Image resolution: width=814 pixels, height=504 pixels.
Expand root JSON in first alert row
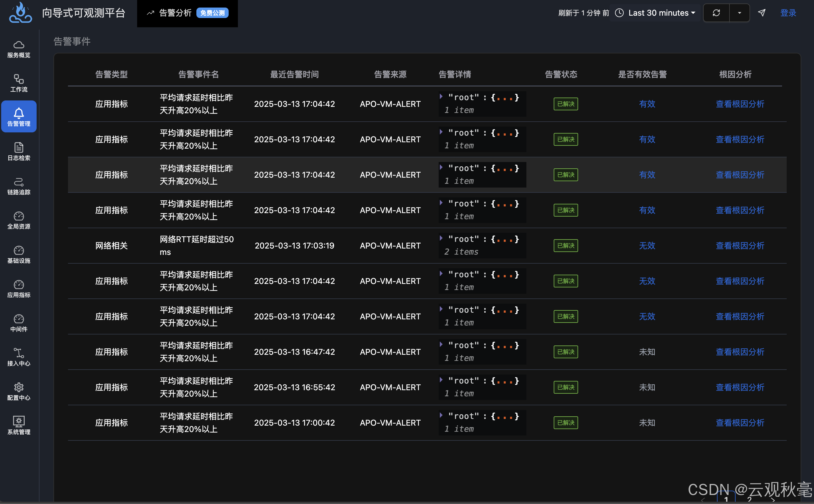click(x=441, y=97)
